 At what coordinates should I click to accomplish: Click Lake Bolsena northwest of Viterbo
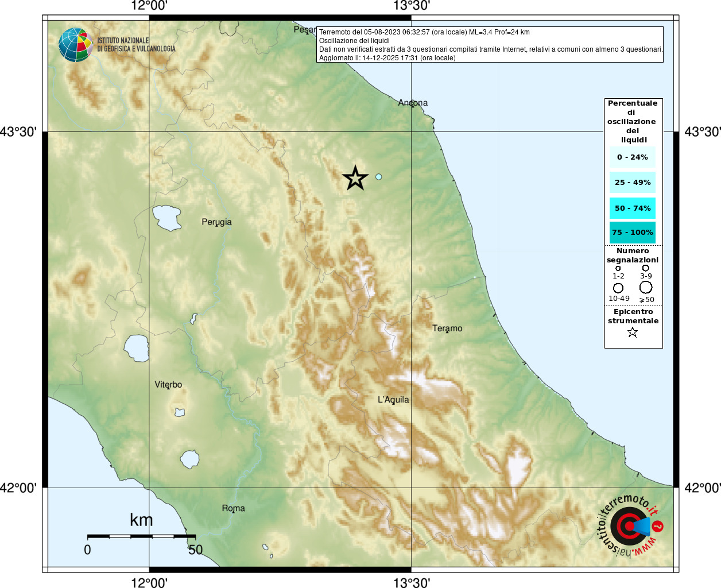pos(137,348)
